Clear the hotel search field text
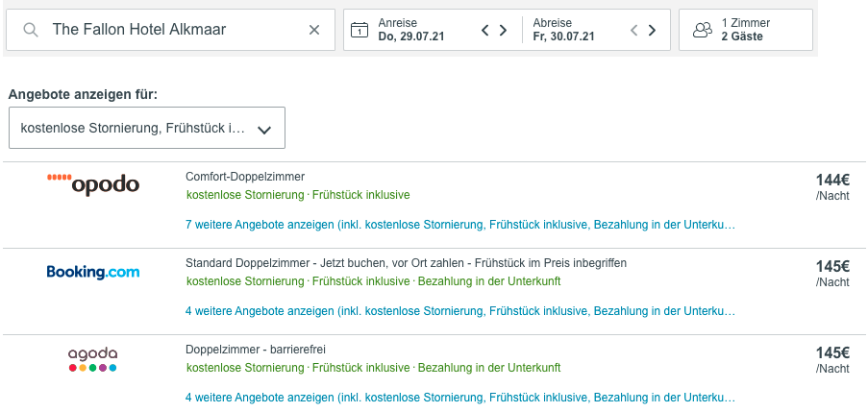The image size is (868, 412). [x=314, y=30]
